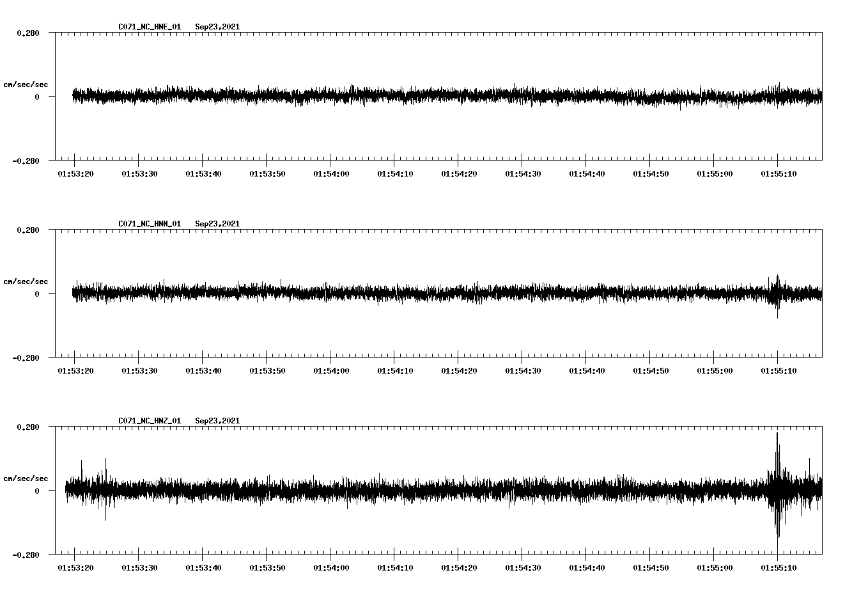The width and height of the screenshot is (868, 591).
Task: Select the Sep23,2021 date on HNN plot
Action: pos(217,224)
